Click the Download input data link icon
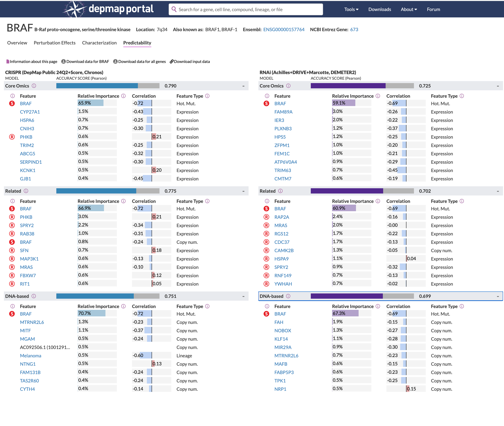The image size is (504, 426). pyautogui.click(x=172, y=62)
